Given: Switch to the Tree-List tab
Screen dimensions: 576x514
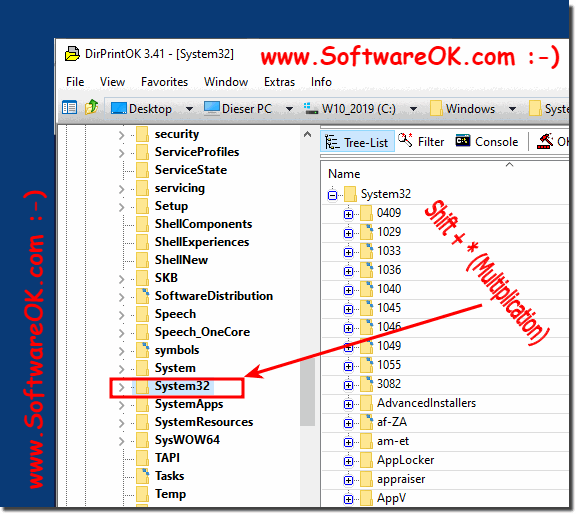Looking at the screenshot, I should coord(357,141).
